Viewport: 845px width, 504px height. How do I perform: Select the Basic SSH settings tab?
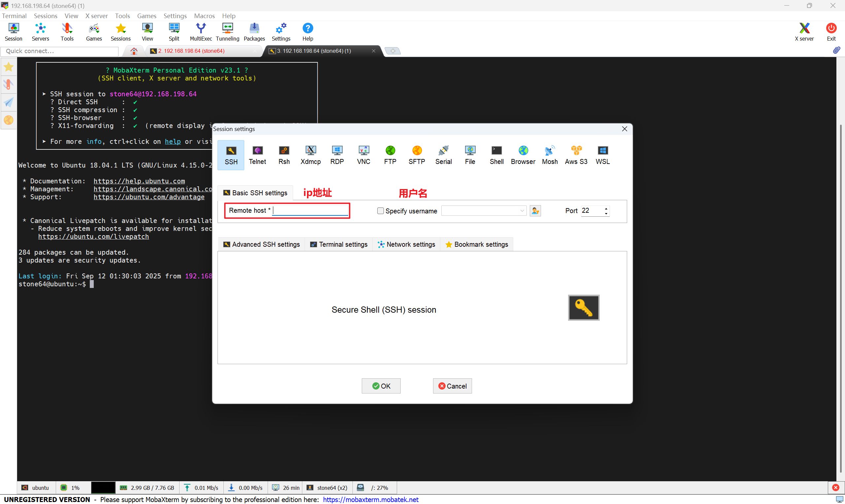click(255, 193)
